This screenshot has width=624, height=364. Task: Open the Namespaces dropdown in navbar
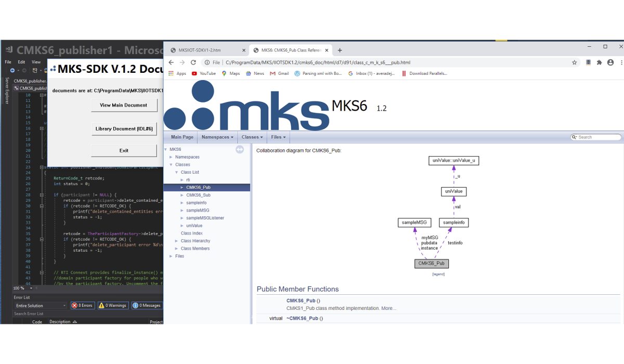click(x=217, y=137)
